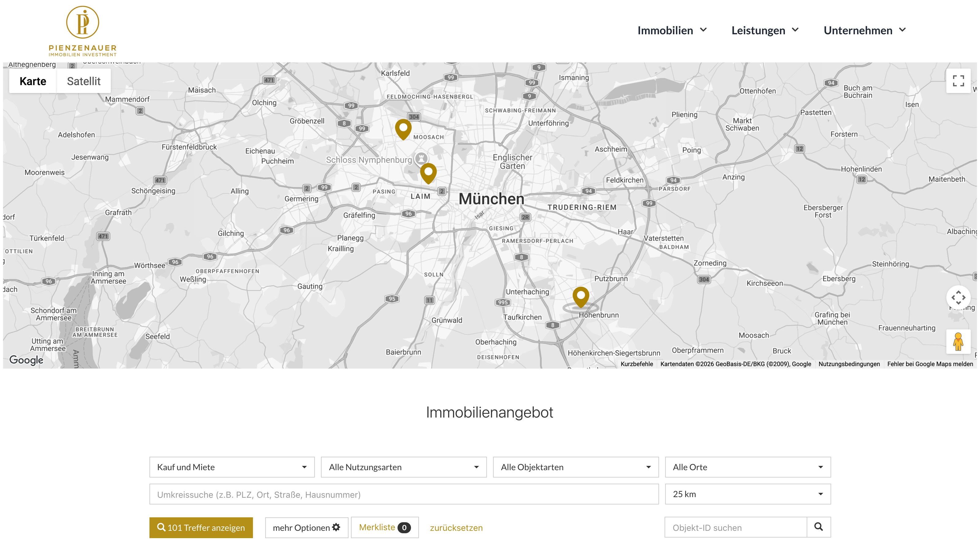Open the Unternehmen menu
This screenshot has width=980, height=551.
coord(865,30)
